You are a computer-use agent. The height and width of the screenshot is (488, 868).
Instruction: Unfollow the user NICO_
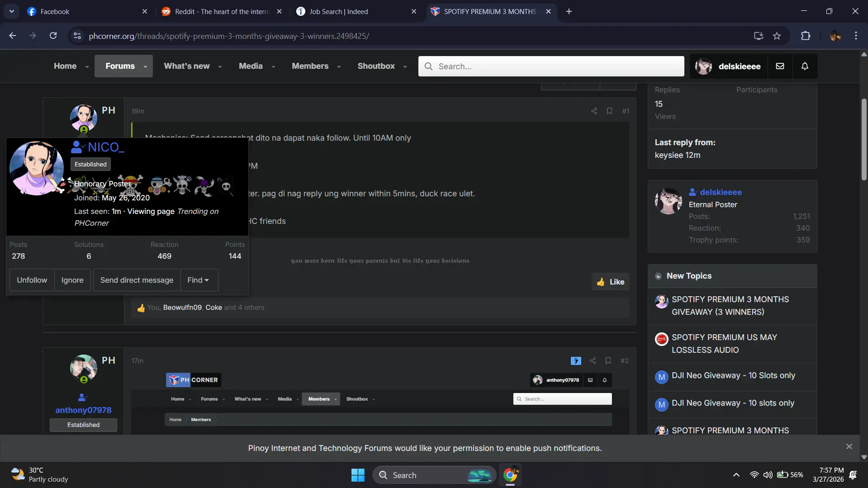[32, 280]
